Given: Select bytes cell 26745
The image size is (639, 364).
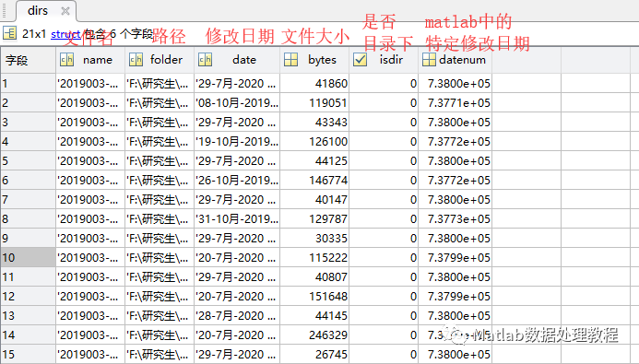Looking at the screenshot, I should click(x=314, y=354).
